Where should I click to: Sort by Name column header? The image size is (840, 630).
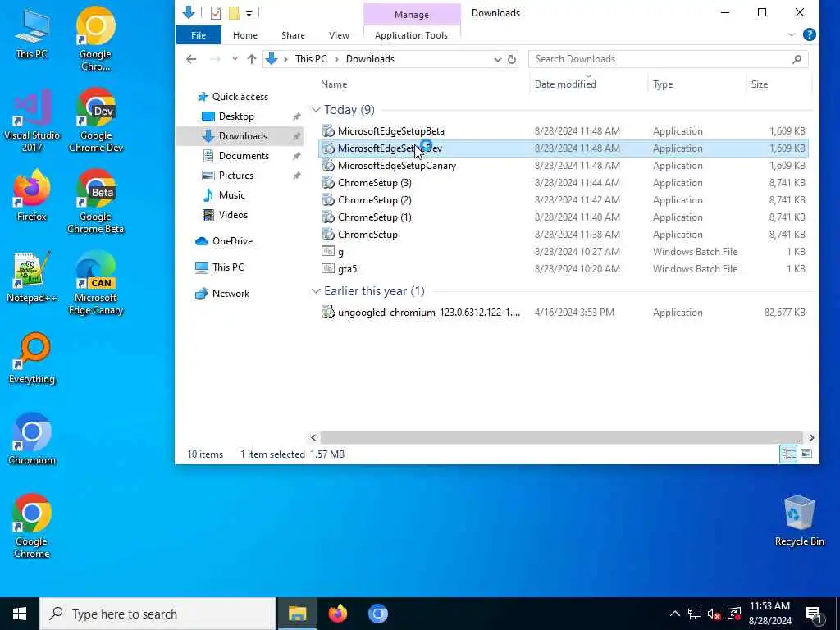[334, 84]
